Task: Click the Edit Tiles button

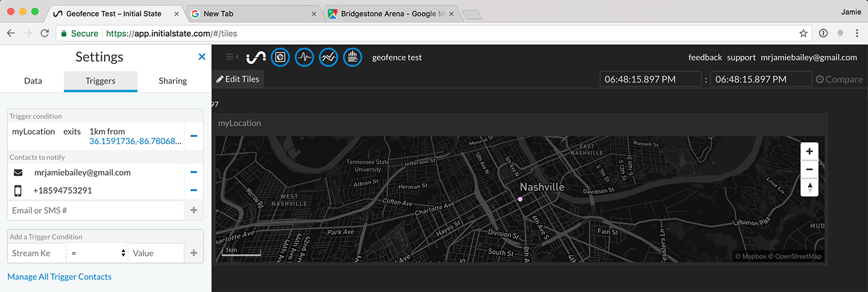Action: click(237, 79)
